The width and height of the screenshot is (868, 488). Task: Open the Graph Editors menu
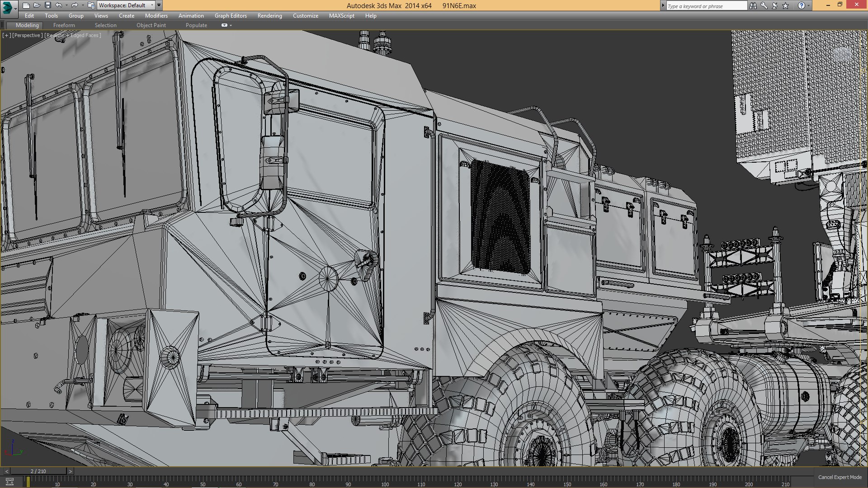pyautogui.click(x=231, y=16)
